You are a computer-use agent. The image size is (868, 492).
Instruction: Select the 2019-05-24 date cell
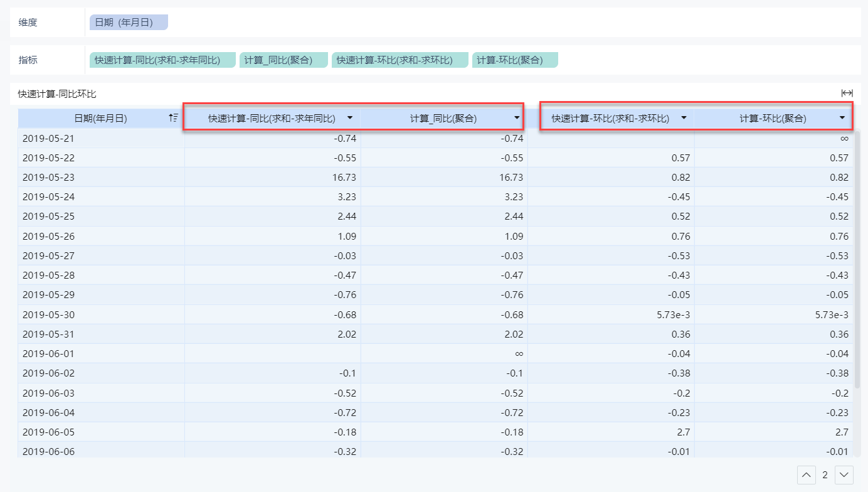pos(102,196)
